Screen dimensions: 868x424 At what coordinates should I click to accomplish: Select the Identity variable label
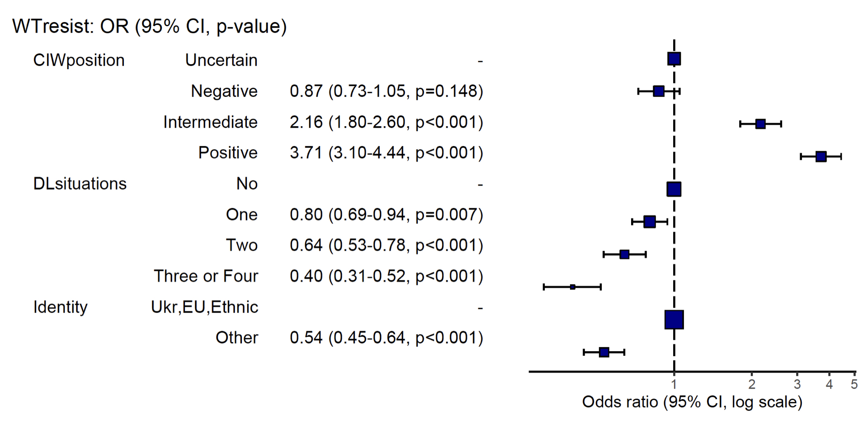[x=61, y=307]
